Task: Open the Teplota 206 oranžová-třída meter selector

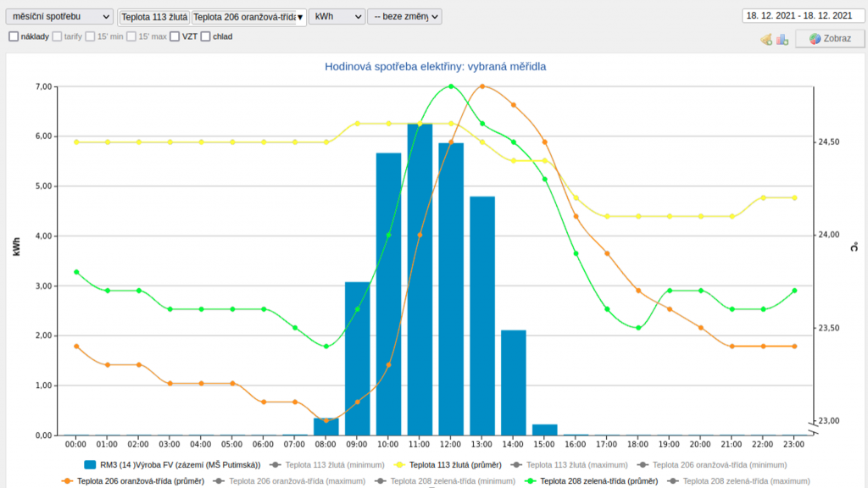Action: (248, 17)
